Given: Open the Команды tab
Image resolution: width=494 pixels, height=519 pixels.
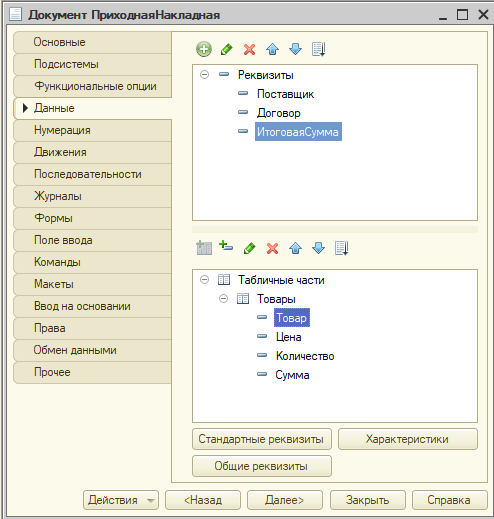Looking at the screenshot, I should tap(92, 262).
